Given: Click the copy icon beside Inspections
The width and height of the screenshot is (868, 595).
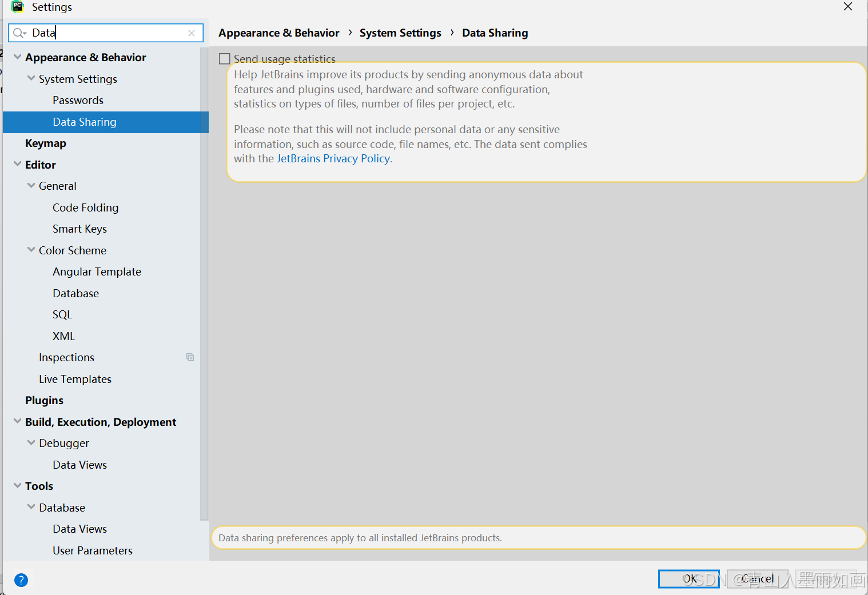Looking at the screenshot, I should coord(190,357).
